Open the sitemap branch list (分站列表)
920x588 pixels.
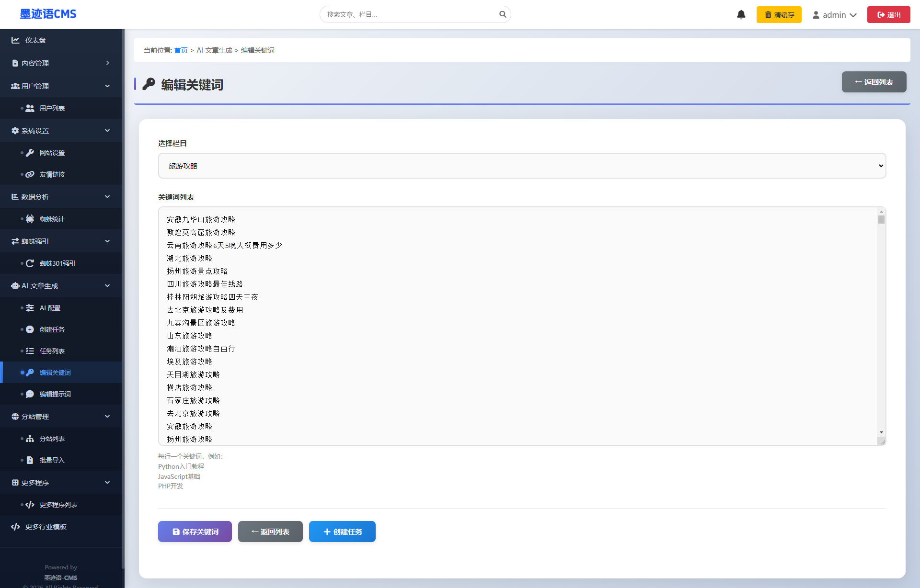click(52, 439)
